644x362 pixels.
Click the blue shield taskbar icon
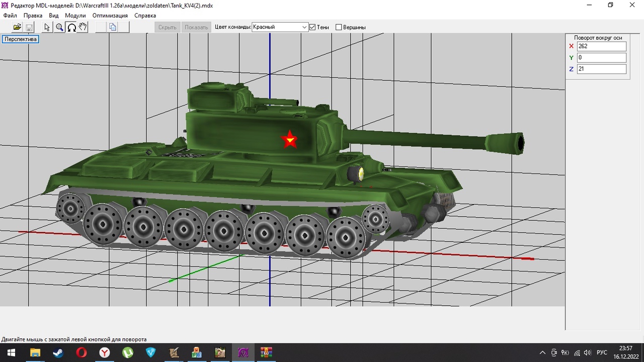150,352
